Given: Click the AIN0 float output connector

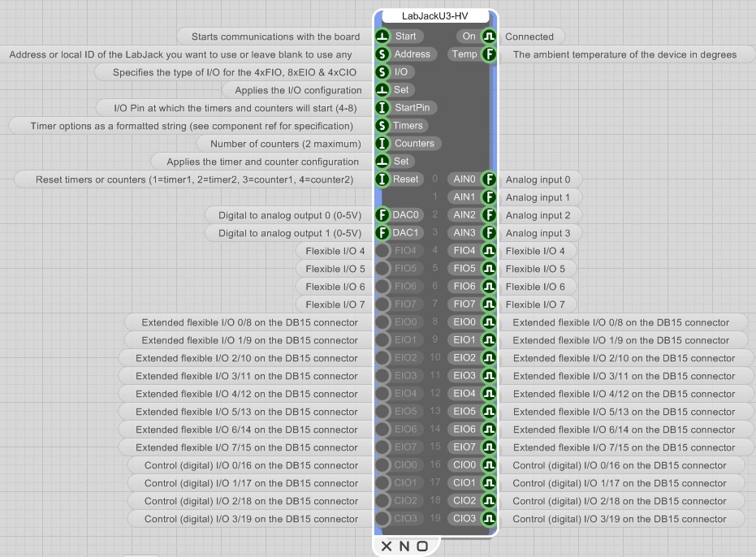Looking at the screenshot, I should click(490, 179).
